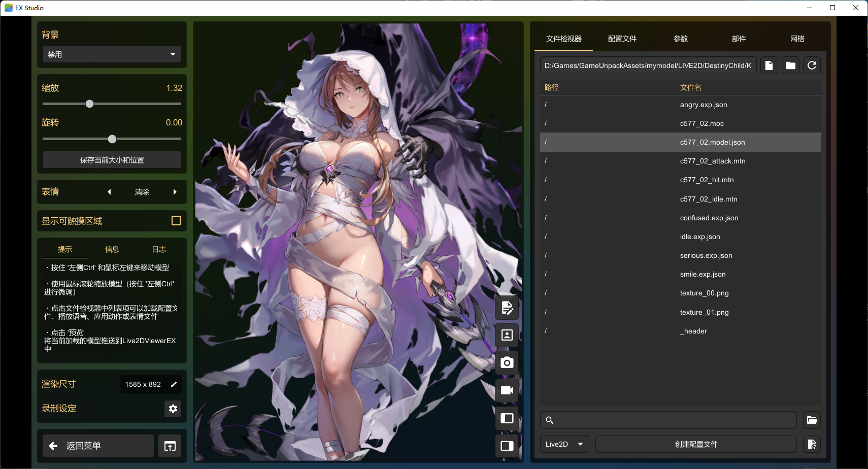Select angry.exp.json in the file list
The width and height of the screenshot is (868, 469).
click(x=680, y=105)
